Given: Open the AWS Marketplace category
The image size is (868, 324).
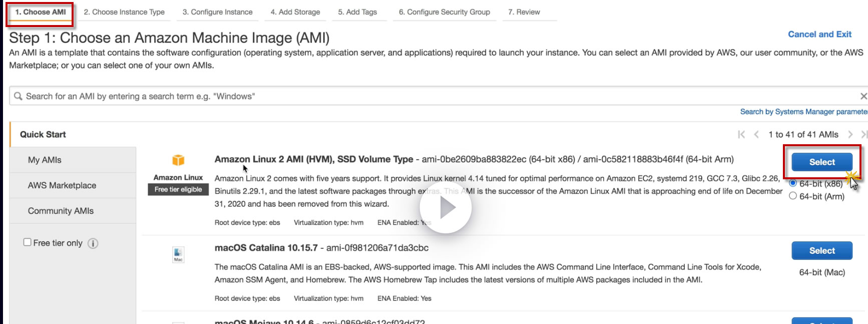Looking at the screenshot, I should 62,185.
